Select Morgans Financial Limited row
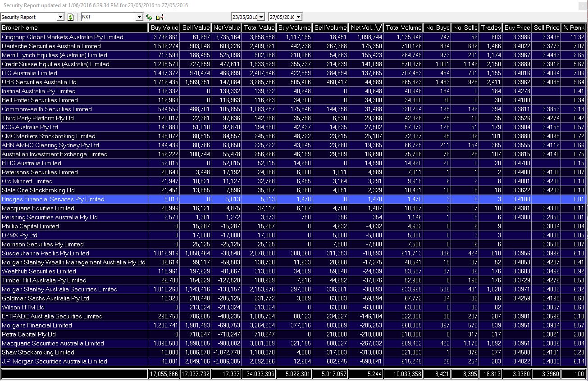Viewport: 588px width, 381px height. click(293, 325)
